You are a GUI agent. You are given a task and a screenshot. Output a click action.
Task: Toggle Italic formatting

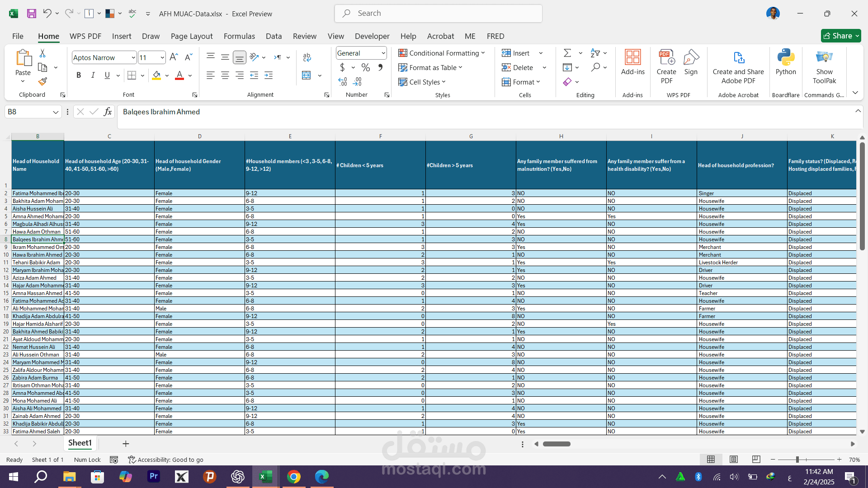[x=93, y=75]
